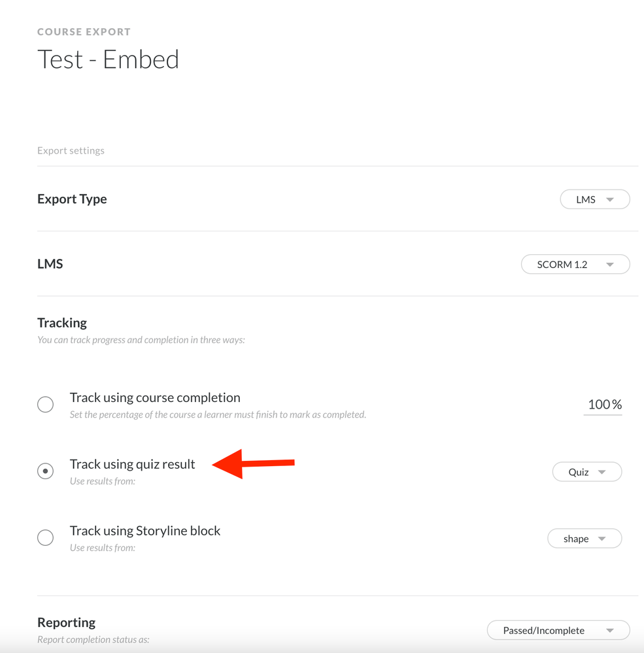Open the Export Type LMS dropdown
Screen dimensions: 644x653
click(x=594, y=199)
